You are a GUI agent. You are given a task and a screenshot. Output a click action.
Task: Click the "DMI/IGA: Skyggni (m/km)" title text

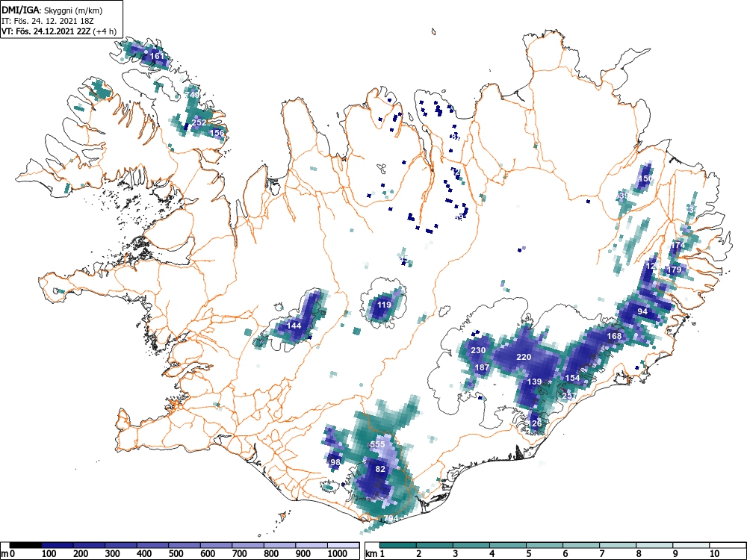(52, 10)
